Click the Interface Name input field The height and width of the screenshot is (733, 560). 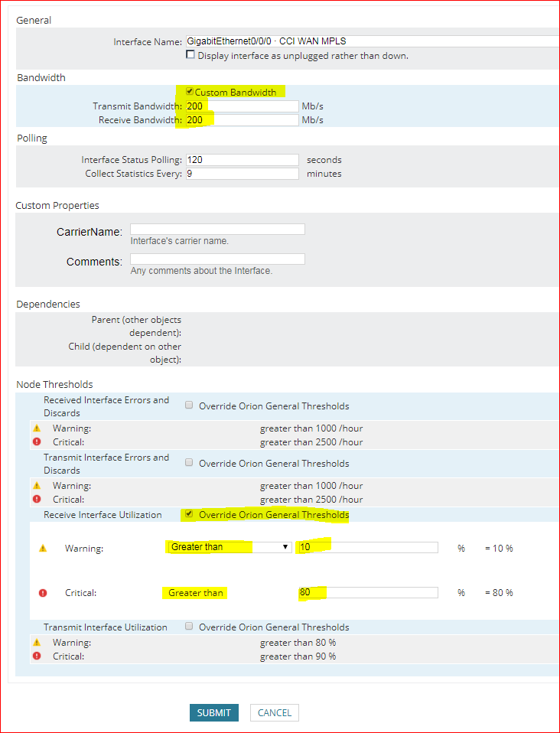[373, 41]
